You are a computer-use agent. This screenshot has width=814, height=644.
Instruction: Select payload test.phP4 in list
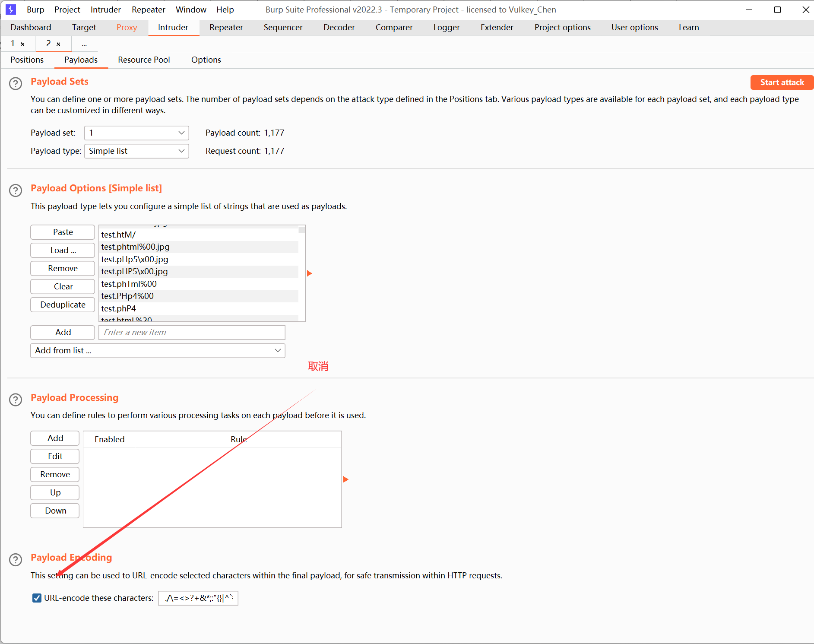(199, 309)
